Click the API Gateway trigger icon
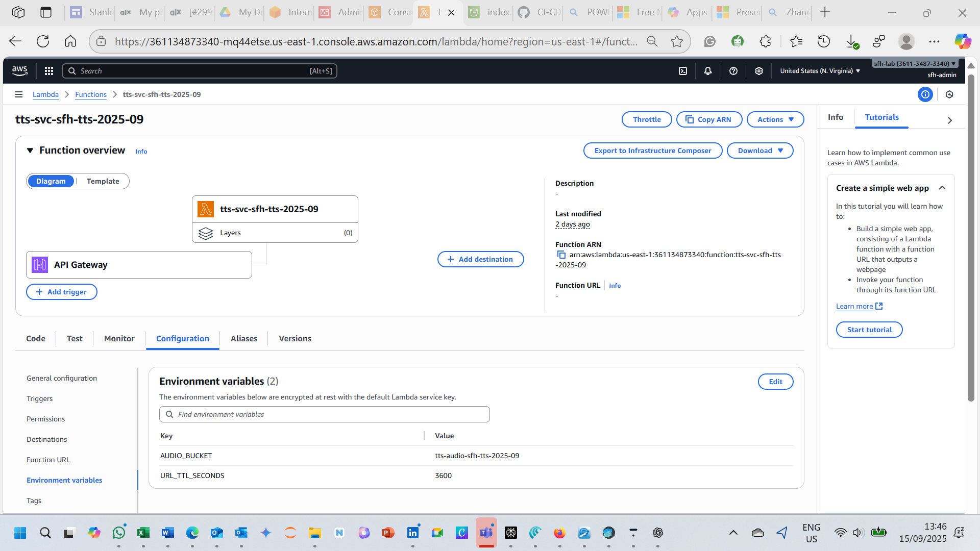This screenshot has width=980, height=551. (40, 265)
